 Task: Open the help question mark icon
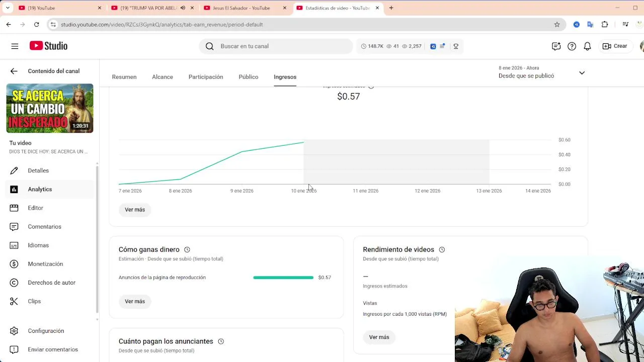[572, 46]
